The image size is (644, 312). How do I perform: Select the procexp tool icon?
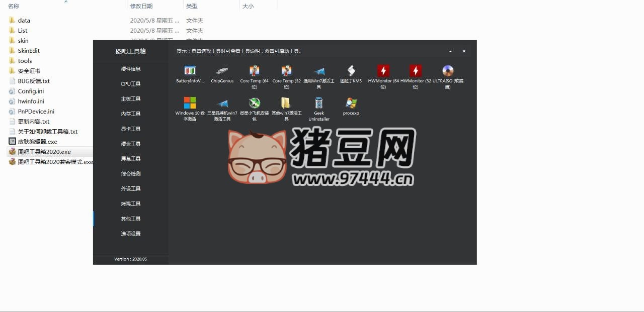coord(351,103)
